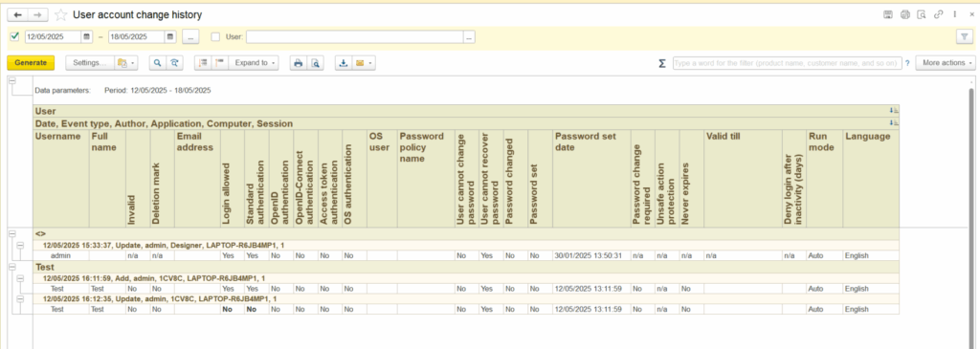Open print preview from the toolbar

[x=316, y=63]
